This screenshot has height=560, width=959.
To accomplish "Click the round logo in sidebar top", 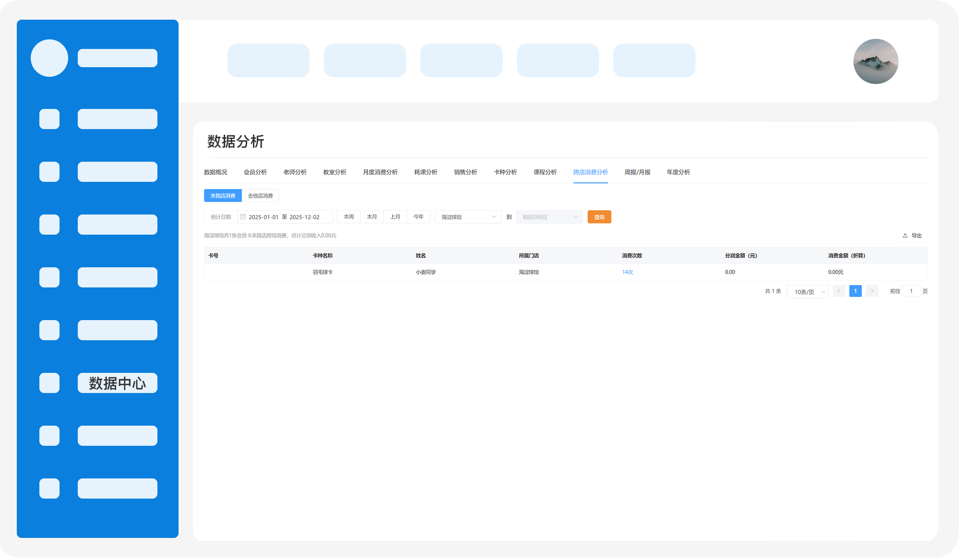I will click(49, 58).
